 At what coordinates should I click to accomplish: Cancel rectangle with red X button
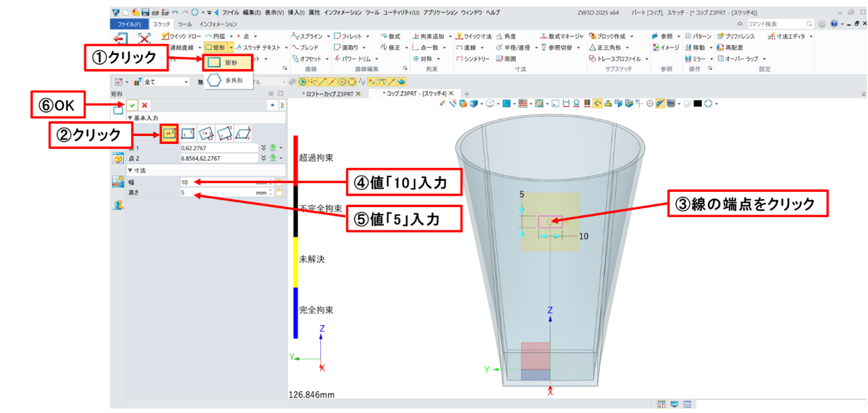click(144, 105)
